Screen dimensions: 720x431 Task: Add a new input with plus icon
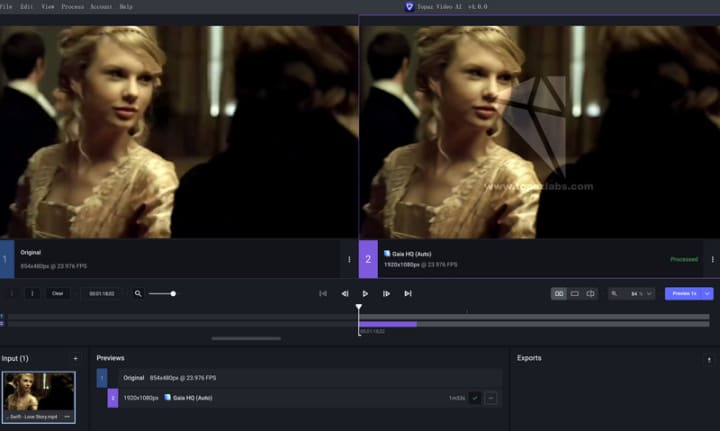[76, 358]
